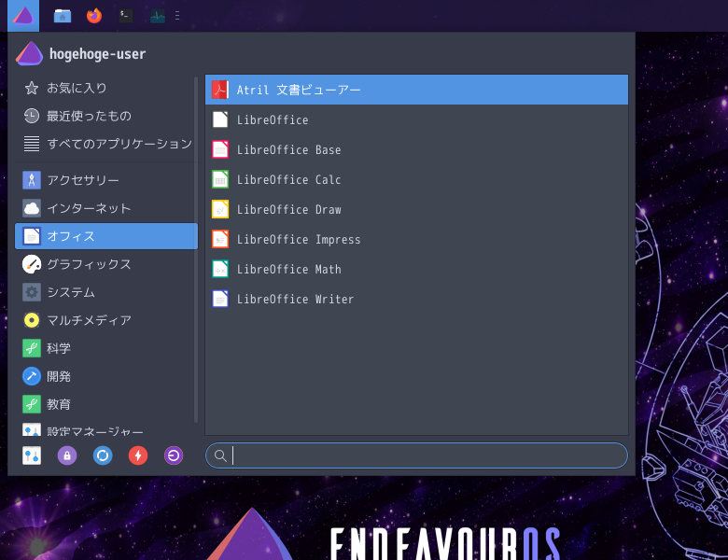
Task: Open LibreOffice Impress icon
Action: [220, 239]
